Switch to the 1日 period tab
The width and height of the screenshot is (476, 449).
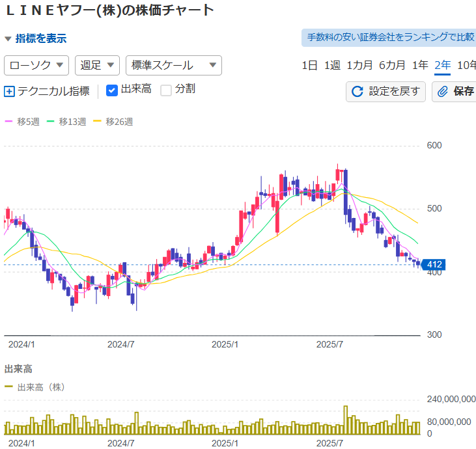point(309,65)
